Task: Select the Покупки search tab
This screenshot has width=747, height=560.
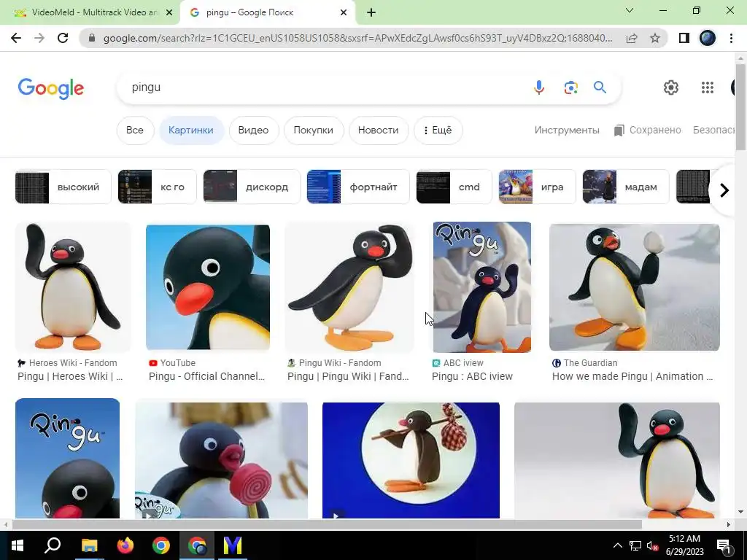Action: (x=314, y=131)
